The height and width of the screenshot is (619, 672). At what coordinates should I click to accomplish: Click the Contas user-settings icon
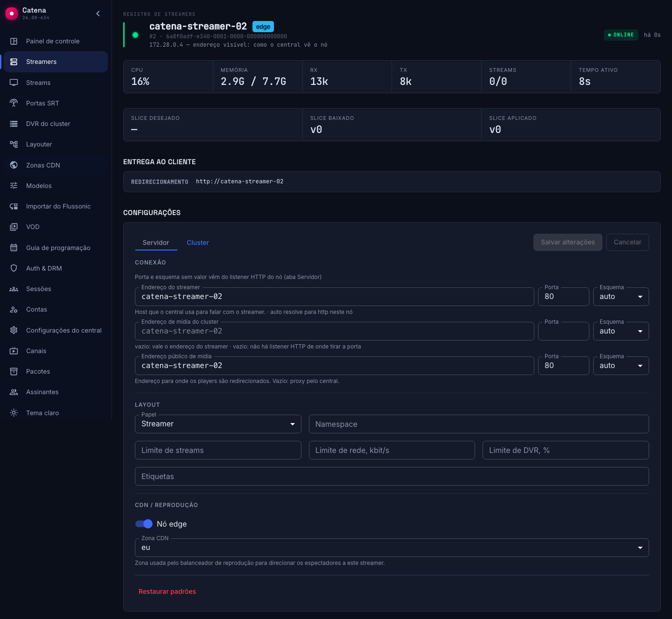tap(14, 309)
